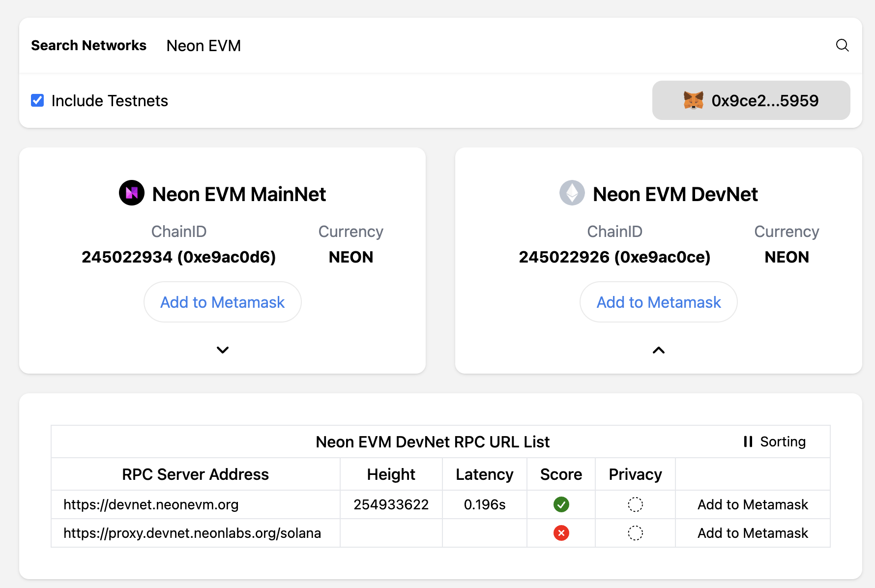Image resolution: width=875 pixels, height=588 pixels.
Task: Add Neon EVM MainNet to Metamask
Action: point(223,302)
